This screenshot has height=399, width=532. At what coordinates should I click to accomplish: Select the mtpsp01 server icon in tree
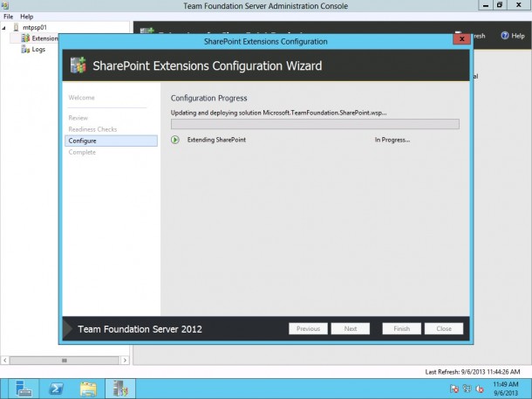pyautogui.click(x=16, y=28)
